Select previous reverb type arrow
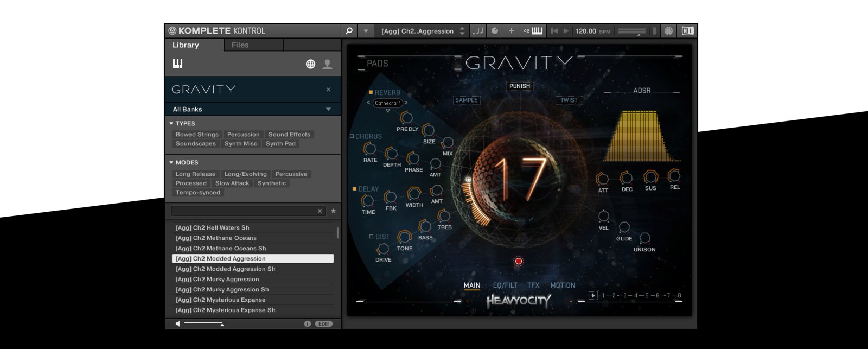Image resolution: width=868 pixels, height=349 pixels. click(368, 103)
